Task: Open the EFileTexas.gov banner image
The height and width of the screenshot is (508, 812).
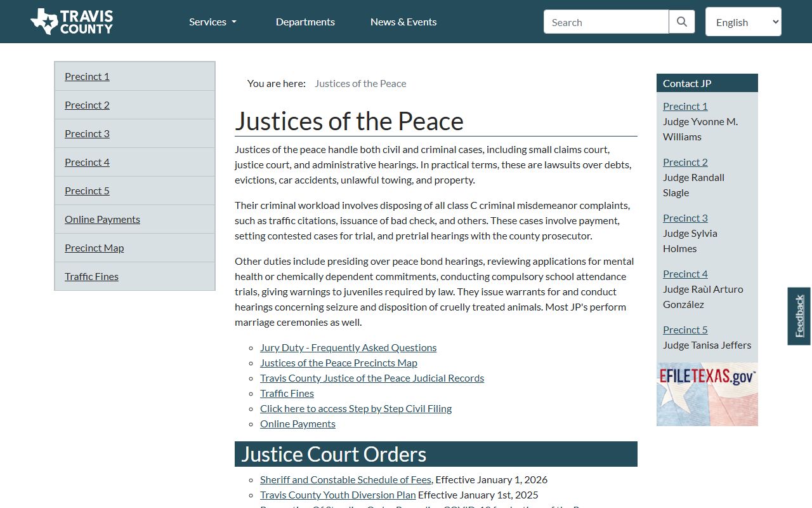Action: tap(707, 394)
